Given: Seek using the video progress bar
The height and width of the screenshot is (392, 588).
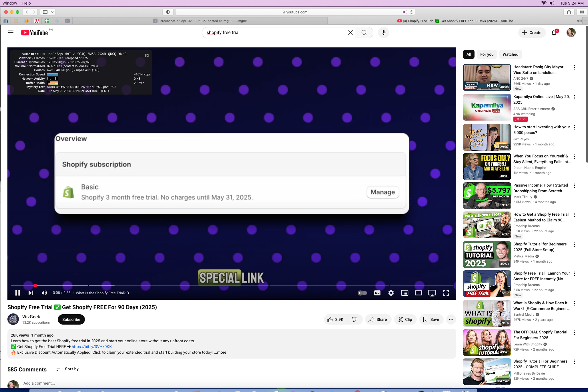Looking at the screenshot, I should point(232,285).
